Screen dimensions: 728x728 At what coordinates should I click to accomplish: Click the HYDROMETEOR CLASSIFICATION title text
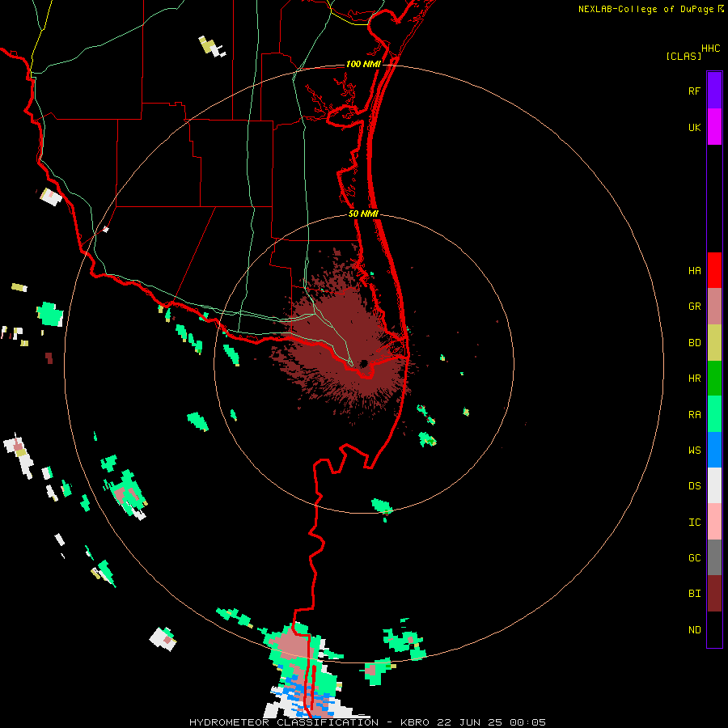[x=284, y=722]
